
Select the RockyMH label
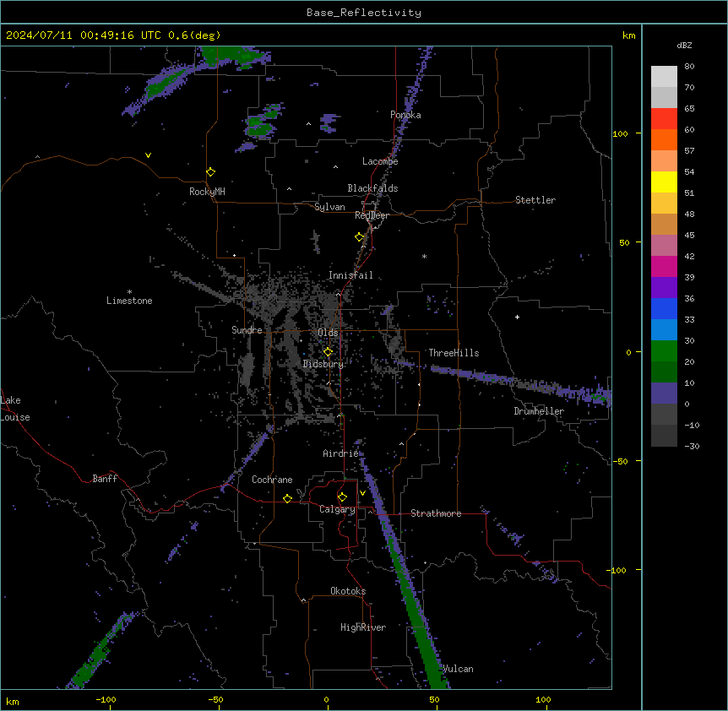coord(207,192)
